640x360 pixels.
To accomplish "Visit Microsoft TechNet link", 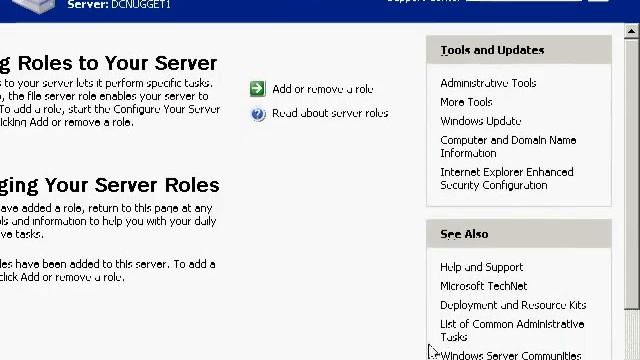I will pos(483,286).
